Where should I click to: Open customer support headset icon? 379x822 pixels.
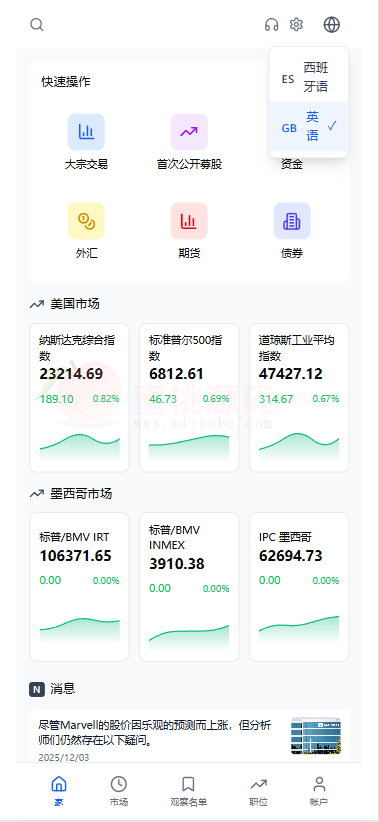272,25
